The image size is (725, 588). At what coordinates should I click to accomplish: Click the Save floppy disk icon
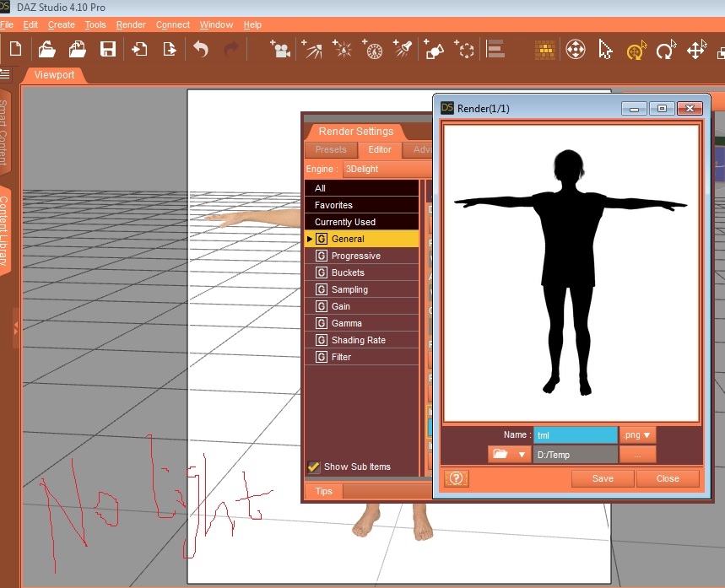[x=107, y=50]
